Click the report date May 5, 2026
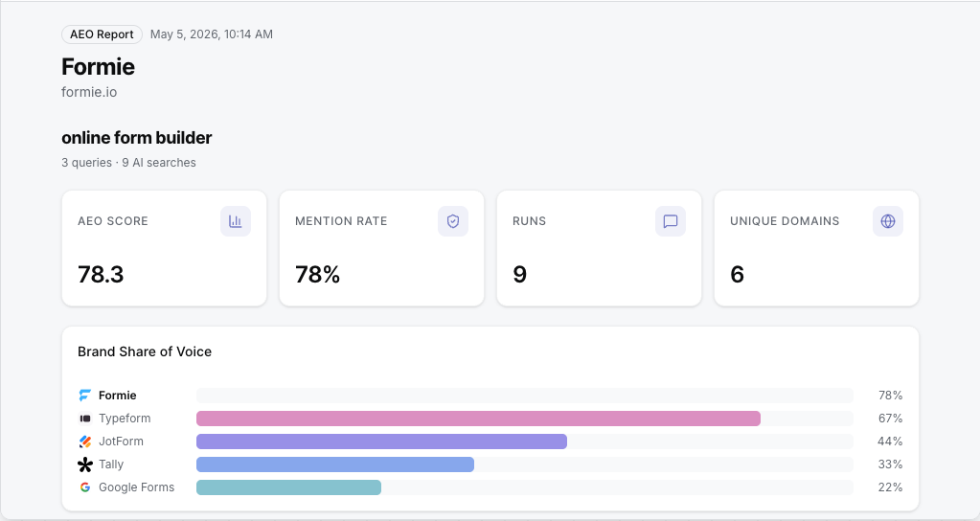Viewport: 980px width, 521px height. tap(212, 34)
